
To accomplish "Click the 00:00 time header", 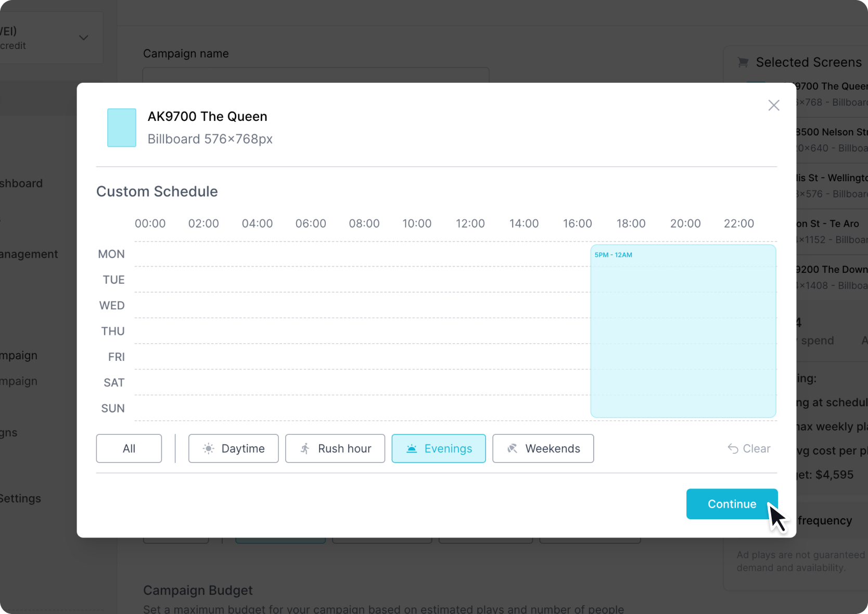I will pyautogui.click(x=150, y=223).
